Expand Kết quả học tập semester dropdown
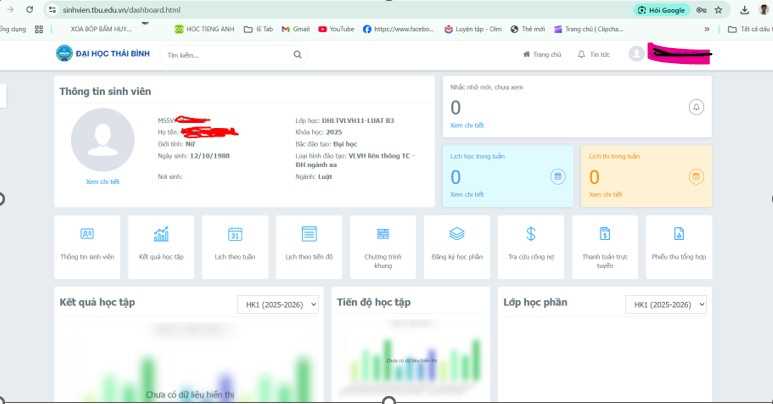This screenshot has height=404, width=773. point(278,304)
